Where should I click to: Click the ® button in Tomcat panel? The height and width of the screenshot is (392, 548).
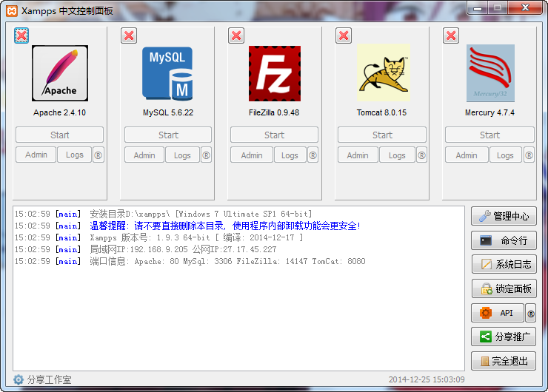pyautogui.click(x=421, y=155)
